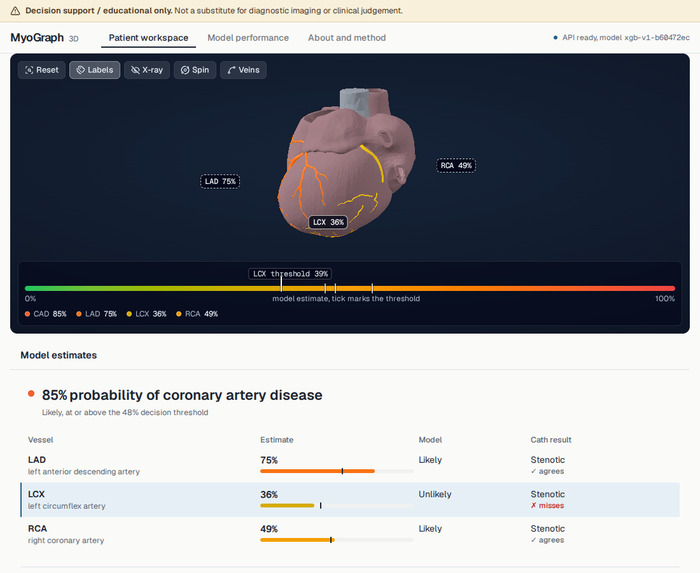Toggle the Labels button

tap(95, 70)
